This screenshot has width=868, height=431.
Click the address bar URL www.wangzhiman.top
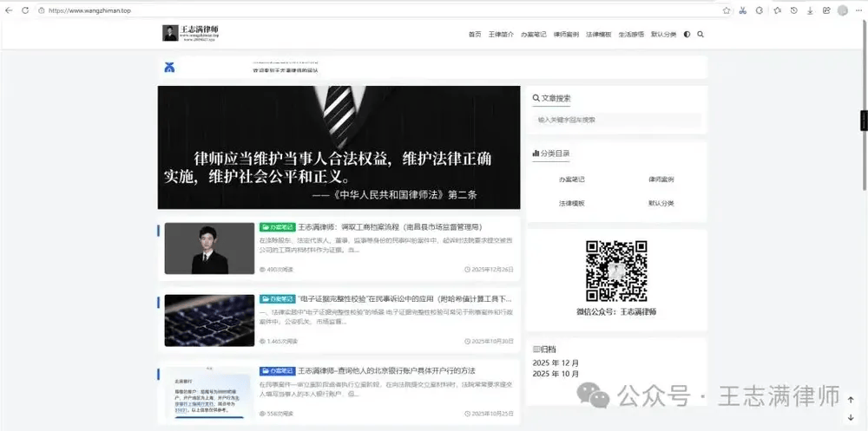(x=89, y=10)
